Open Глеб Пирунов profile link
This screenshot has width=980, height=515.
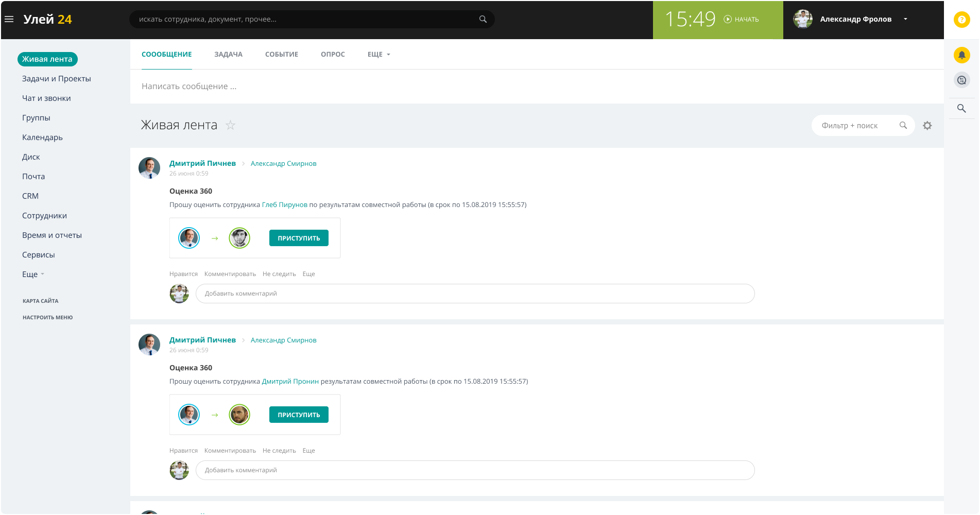pos(284,205)
